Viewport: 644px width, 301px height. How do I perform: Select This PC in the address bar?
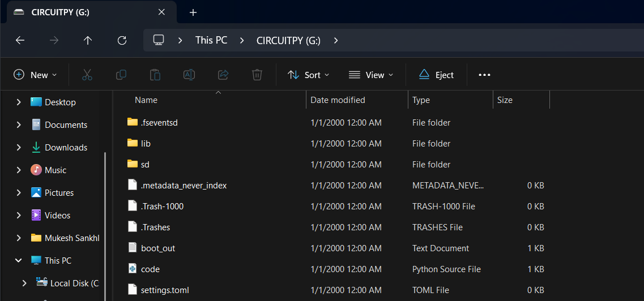[x=211, y=40]
